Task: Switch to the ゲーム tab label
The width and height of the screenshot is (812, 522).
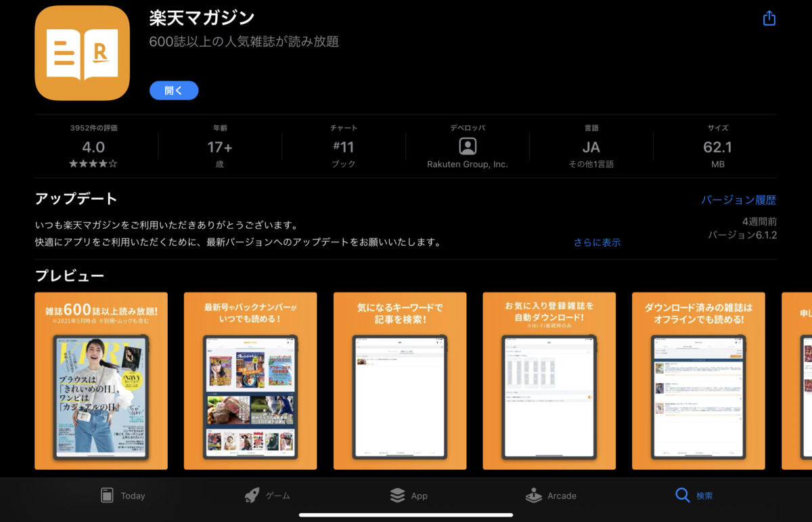Action: click(x=277, y=496)
